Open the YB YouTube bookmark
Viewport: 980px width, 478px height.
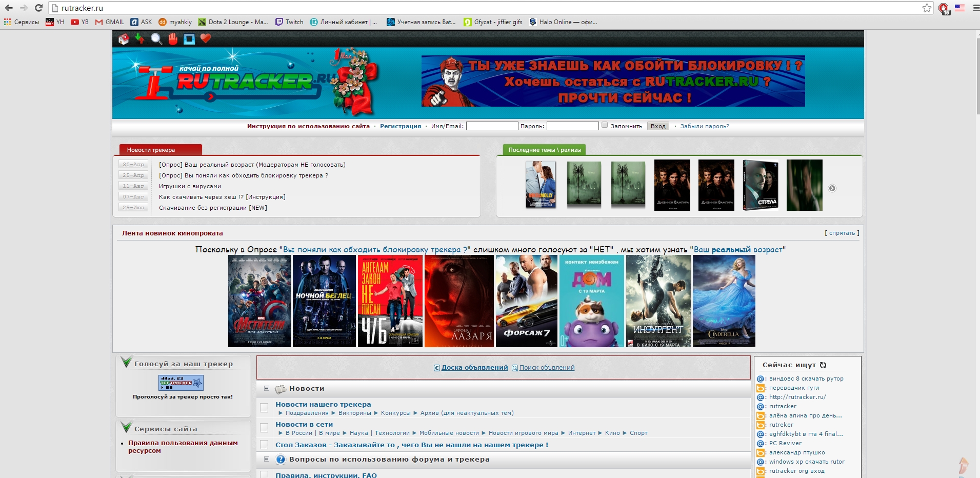79,22
